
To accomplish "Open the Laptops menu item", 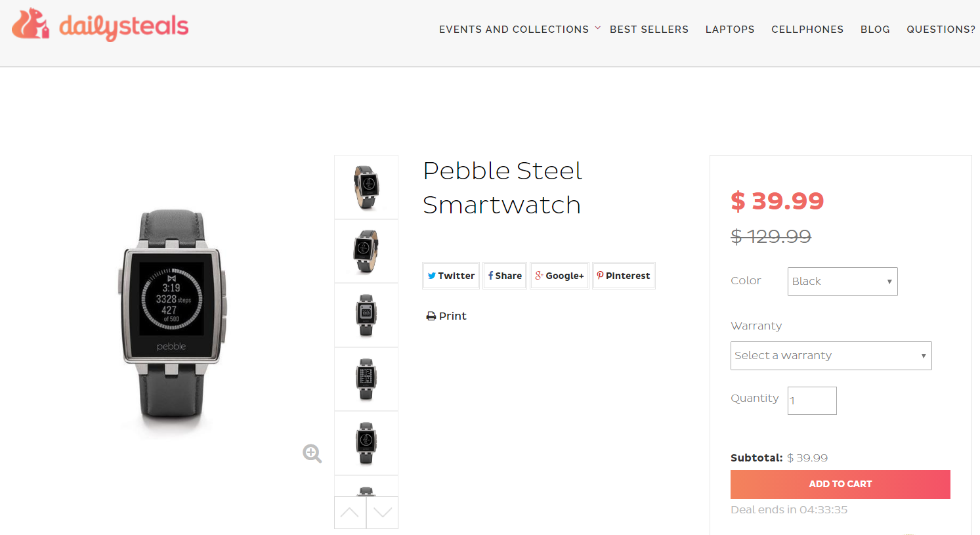I will [x=729, y=30].
